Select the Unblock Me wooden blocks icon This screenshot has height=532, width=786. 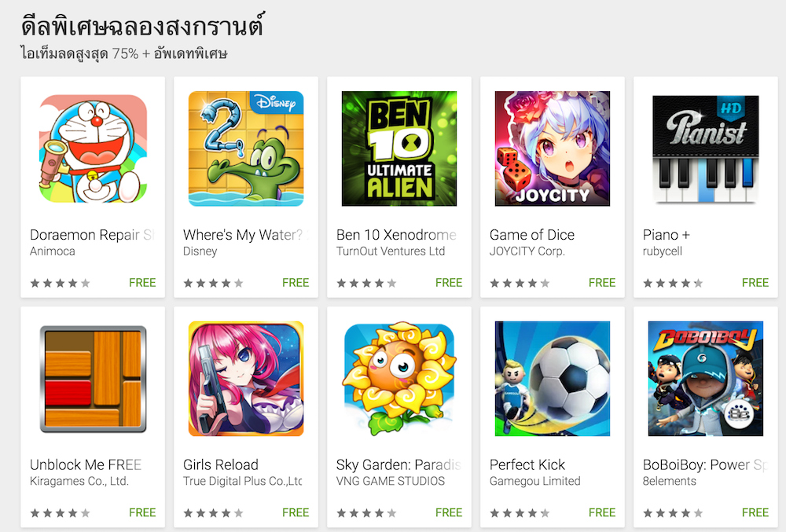[x=93, y=379]
